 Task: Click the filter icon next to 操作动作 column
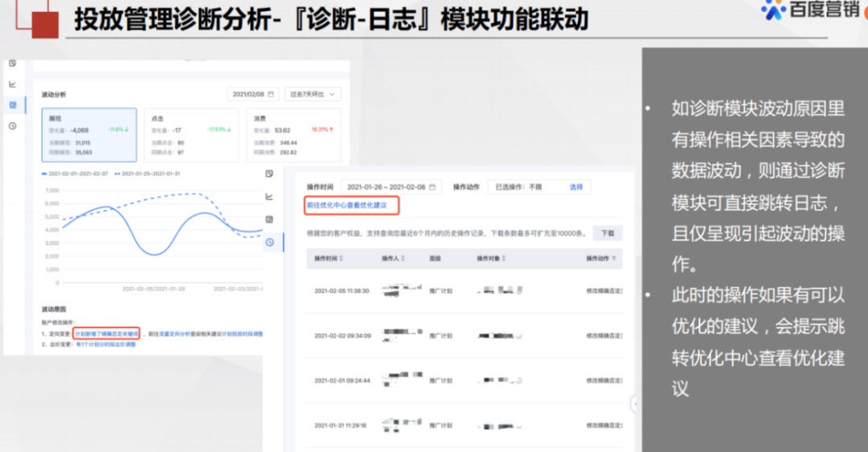point(615,259)
